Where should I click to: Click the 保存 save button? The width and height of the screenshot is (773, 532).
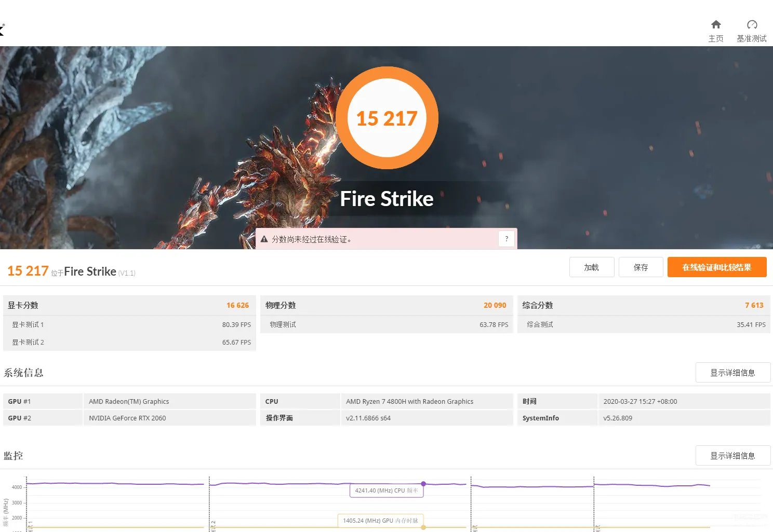[641, 267]
